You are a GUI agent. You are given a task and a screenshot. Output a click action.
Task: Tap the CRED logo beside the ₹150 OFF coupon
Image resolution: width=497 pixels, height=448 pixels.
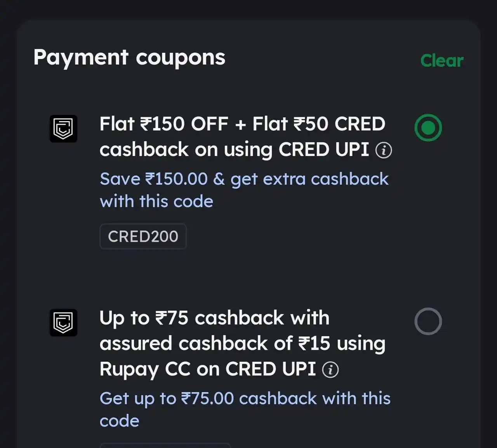tap(63, 128)
